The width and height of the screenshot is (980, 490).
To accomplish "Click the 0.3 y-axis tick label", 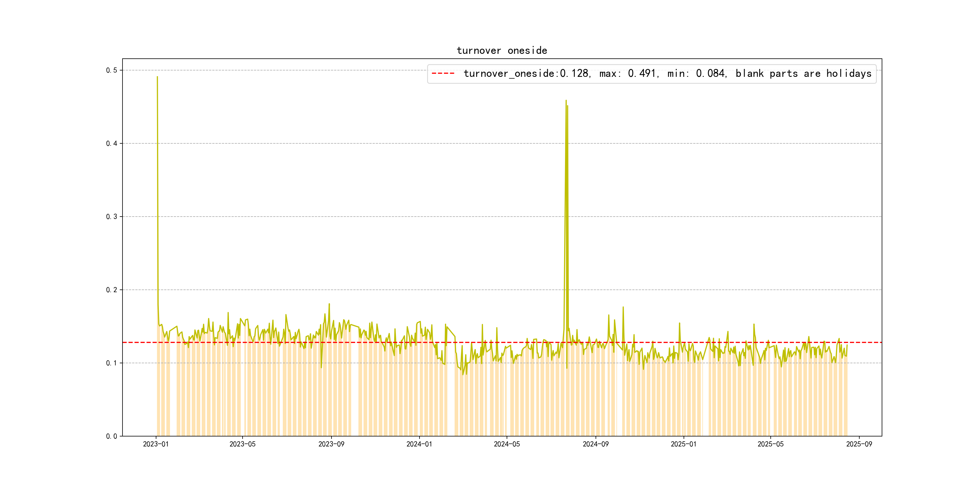I will (x=112, y=217).
